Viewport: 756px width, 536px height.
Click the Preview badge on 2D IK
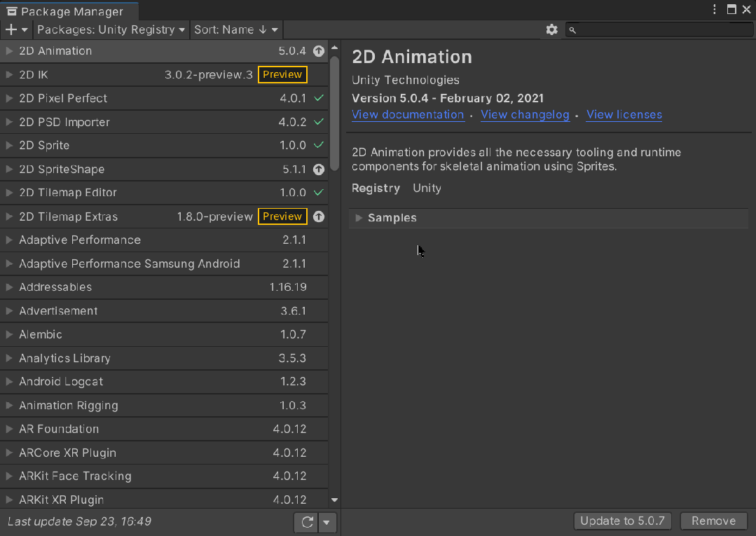click(282, 75)
